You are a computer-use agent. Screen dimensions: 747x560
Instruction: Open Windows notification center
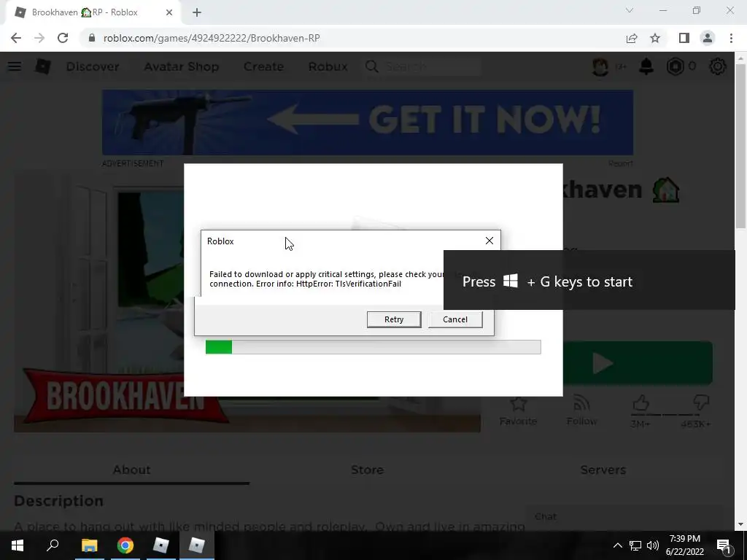click(x=724, y=545)
